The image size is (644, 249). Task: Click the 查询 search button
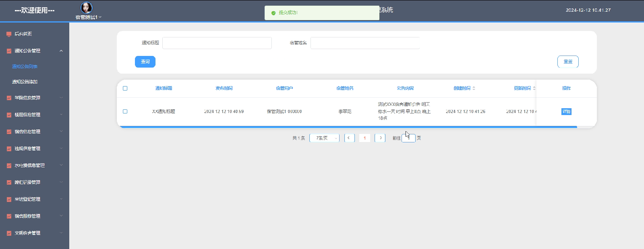click(x=145, y=62)
